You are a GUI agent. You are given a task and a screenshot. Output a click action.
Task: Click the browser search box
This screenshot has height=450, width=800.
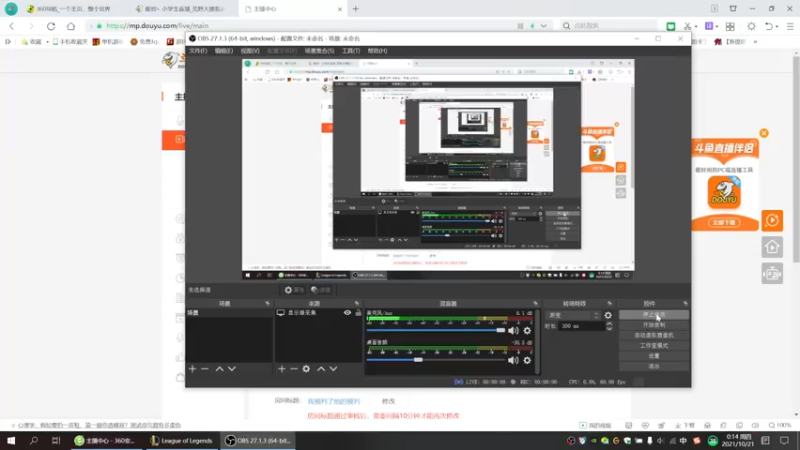[x=610, y=26]
